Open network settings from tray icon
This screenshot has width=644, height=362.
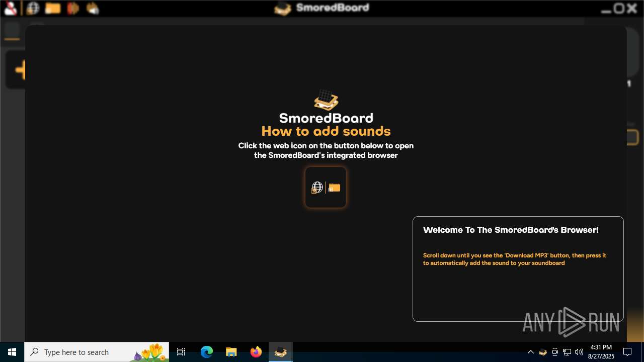(x=567, y=352)
